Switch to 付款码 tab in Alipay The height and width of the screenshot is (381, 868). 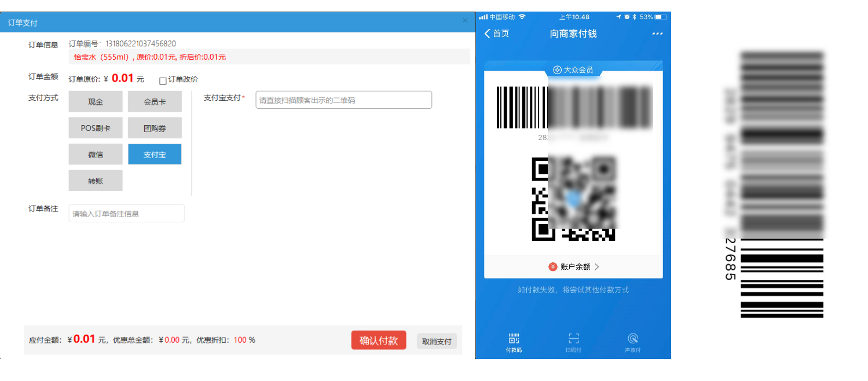514,342
